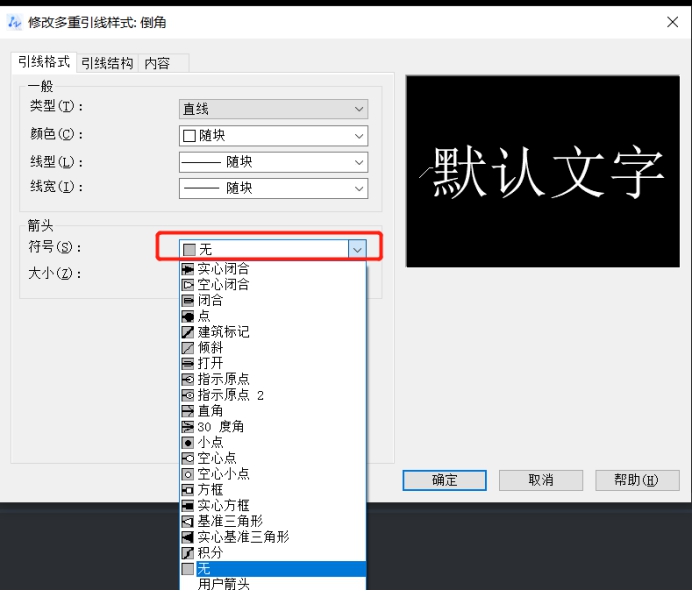Select the 实心闭合 arrowhead icon
The width and height of the screenshot is (692, 591).
click(188, 269)
